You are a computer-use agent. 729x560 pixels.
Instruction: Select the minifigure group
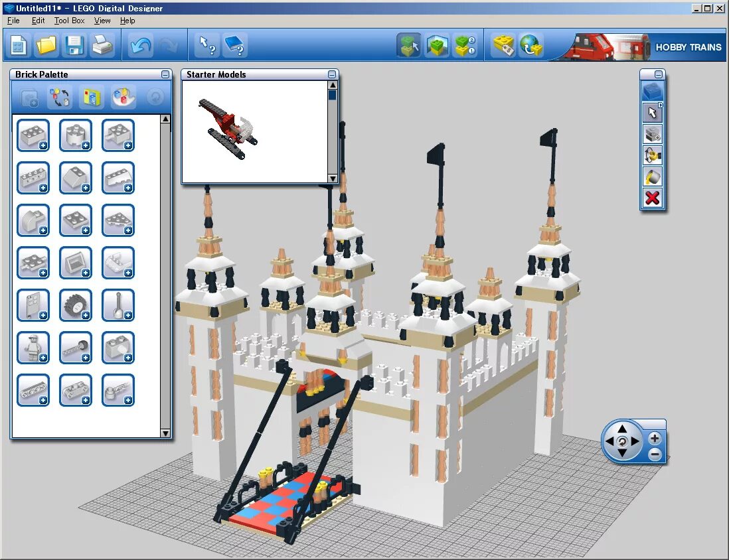click(33, 348)
